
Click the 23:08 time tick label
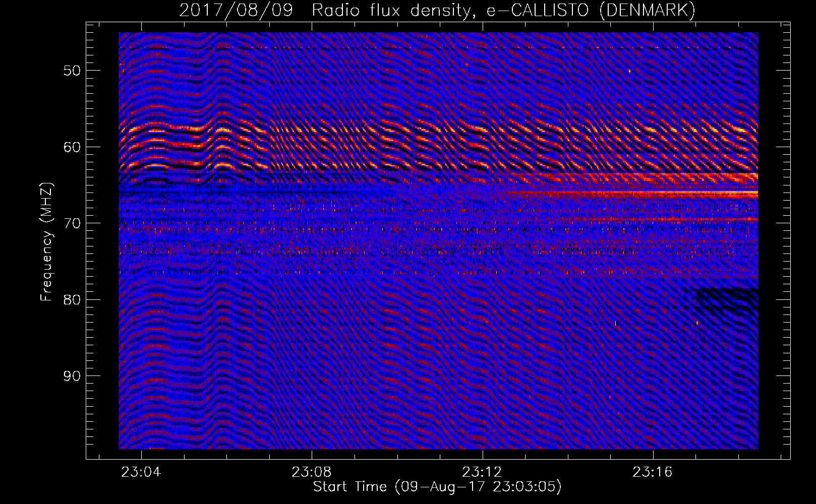point(312,472)
